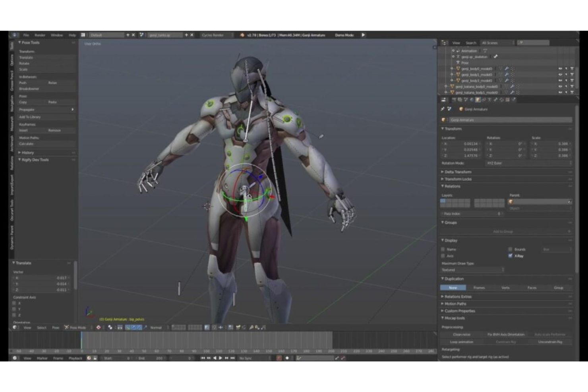
Task: Click the 3D viewport editor type icon
Action: (15, 327)
